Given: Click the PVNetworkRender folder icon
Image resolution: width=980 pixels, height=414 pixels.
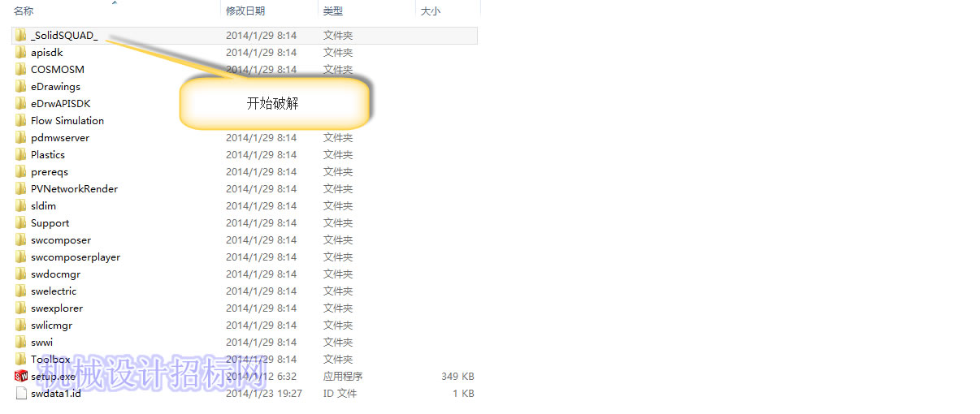Looking at the screenshot, I should [21, 189].
